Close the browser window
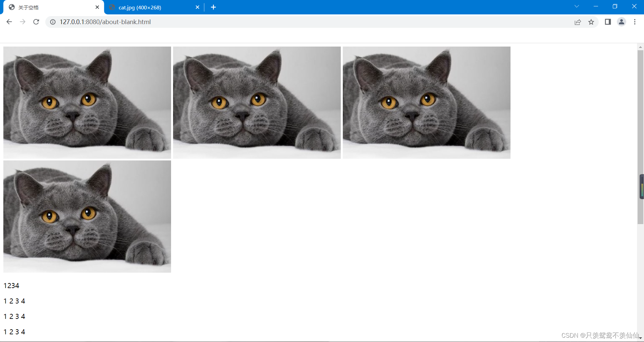The width and height of the screenshot is (644, 342). click(x=634, y=6)
